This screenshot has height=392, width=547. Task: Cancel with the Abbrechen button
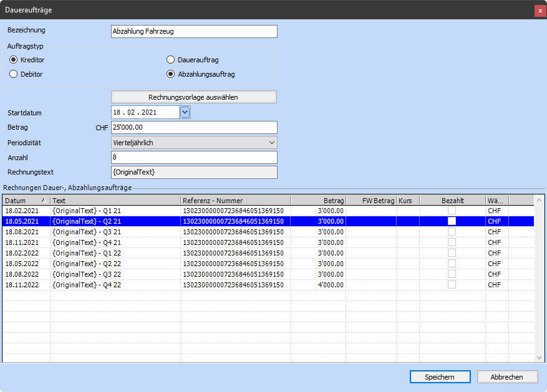point(508,376)
